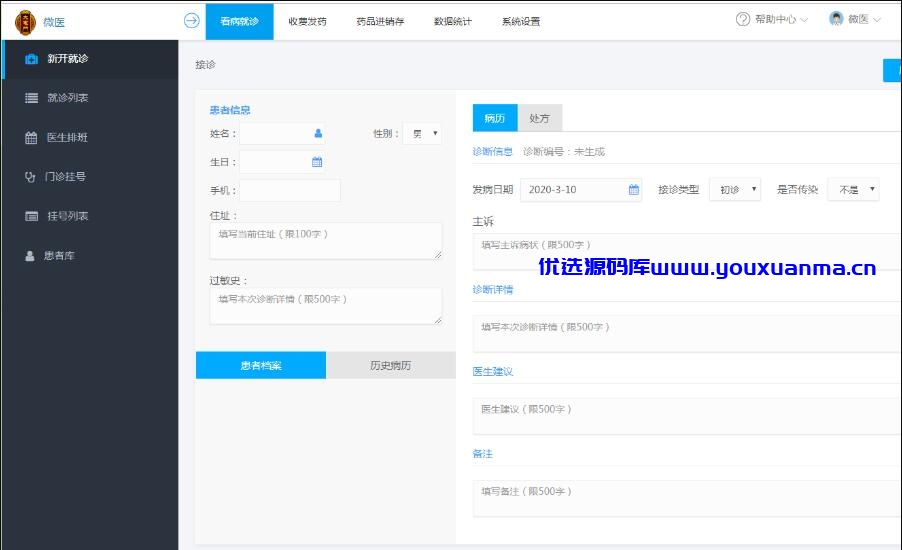Go to 门诊挂号 in sidebar
Image resolution: width=902 pixels, height=550 pixels.
(x=90, y=177)
